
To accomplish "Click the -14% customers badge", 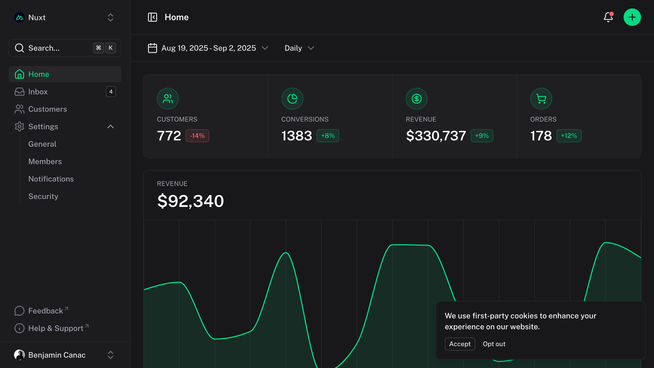I will point(197,136).
